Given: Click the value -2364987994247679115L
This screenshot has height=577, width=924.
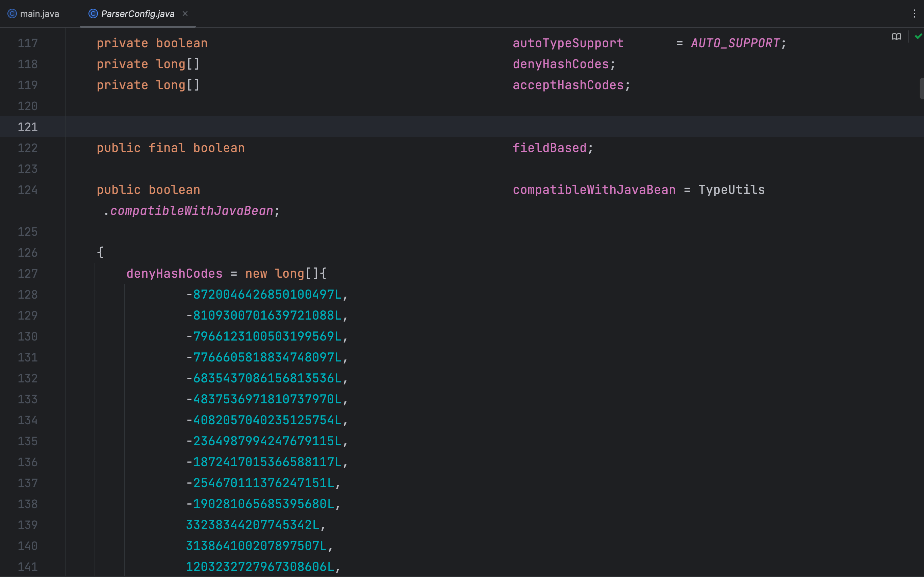Looking at the screenshot, I should pos(264,442).
